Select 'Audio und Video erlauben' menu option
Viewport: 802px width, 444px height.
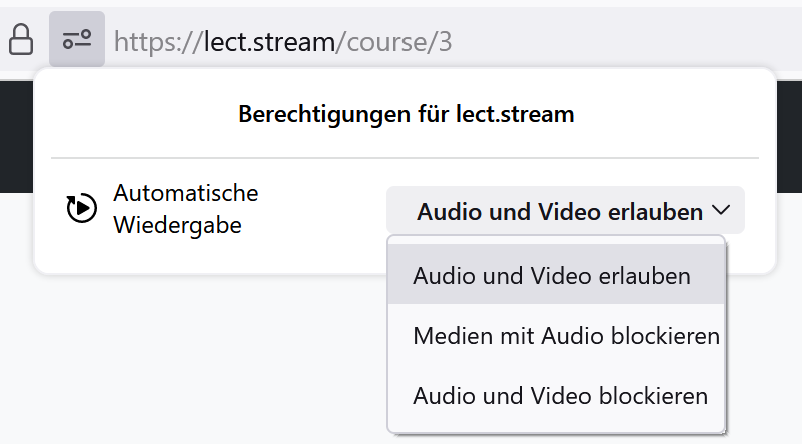tap(552, 275)
